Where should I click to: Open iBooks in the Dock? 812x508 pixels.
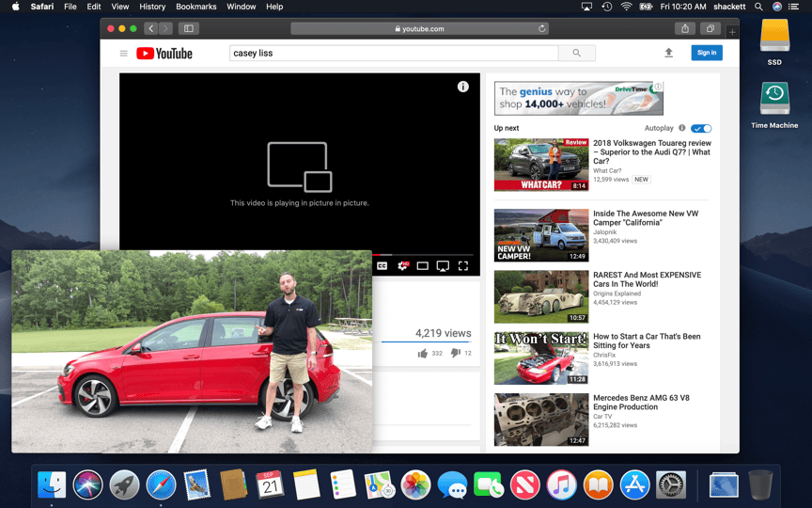[x=598, y=485]
